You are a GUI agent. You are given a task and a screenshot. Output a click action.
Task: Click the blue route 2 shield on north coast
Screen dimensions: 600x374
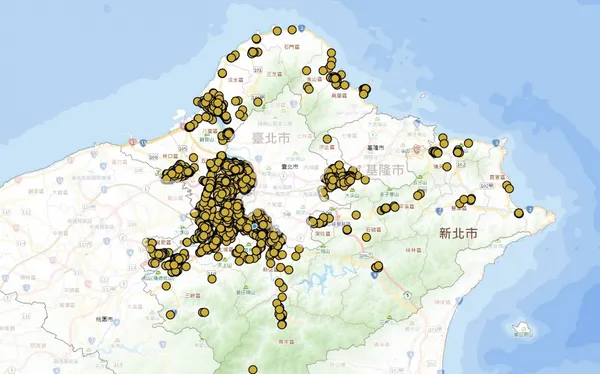pos(302,28)
